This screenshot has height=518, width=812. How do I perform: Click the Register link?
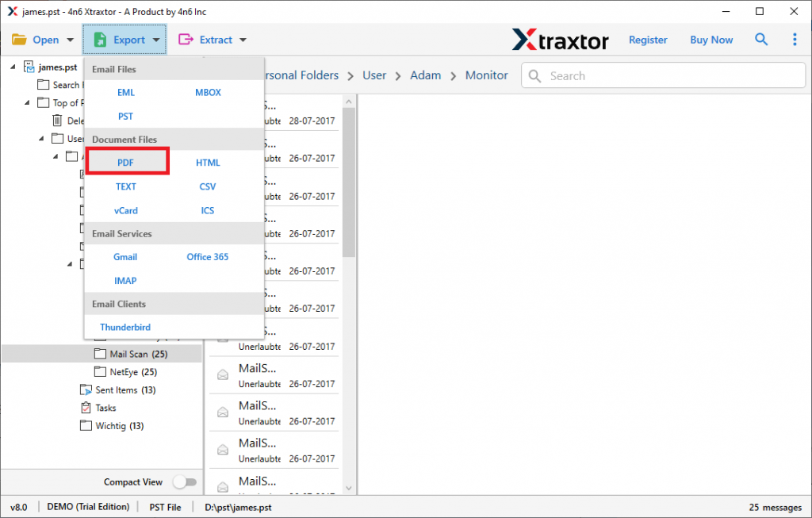(648, 39)
